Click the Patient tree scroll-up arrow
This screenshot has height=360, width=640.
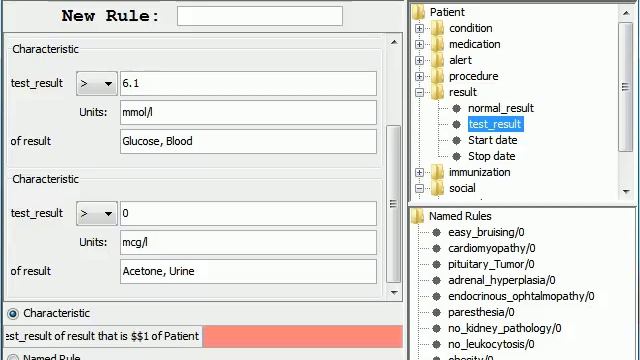(x=626, y=13)
